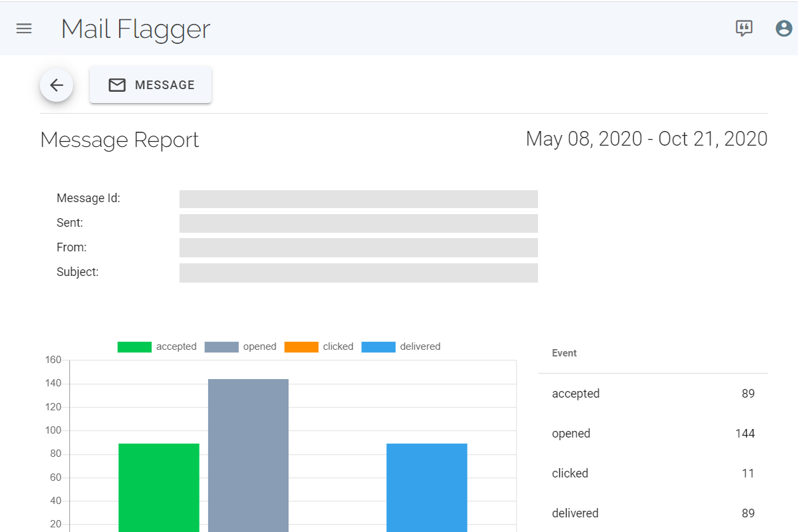Click the Subject input field
This screenshot has height=532, width=798.
point(358,273)
